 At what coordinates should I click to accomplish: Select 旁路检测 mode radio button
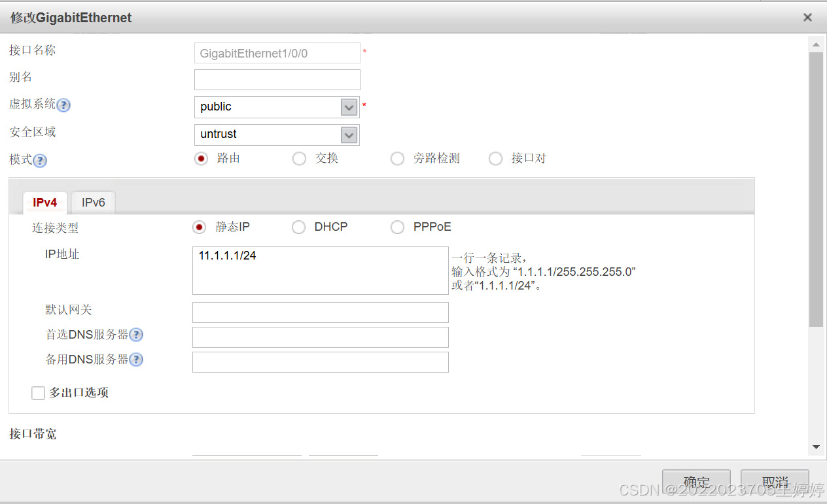click(x=397, y=158)
